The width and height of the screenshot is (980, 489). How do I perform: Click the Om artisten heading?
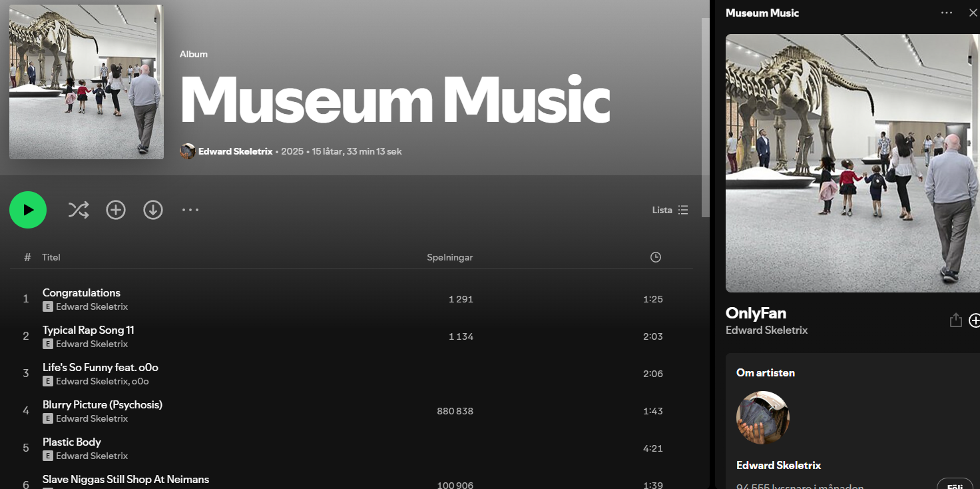click(766, 372)
